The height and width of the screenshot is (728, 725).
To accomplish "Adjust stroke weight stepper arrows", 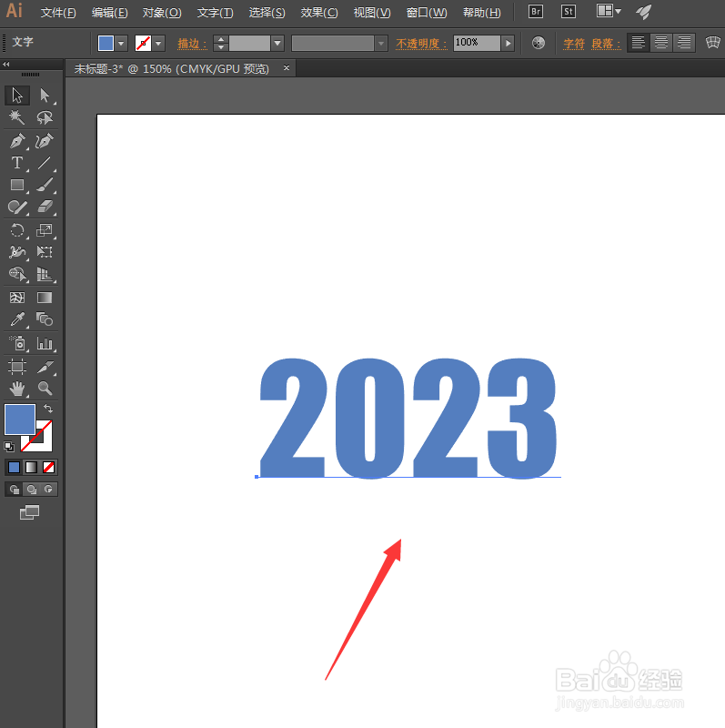I will click(x=221, y=44).
